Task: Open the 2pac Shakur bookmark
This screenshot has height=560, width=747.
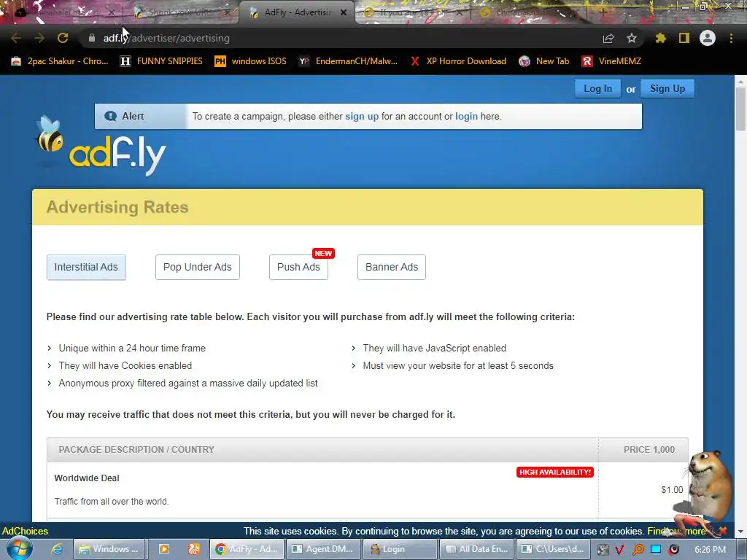Action: tap(60, 61)
